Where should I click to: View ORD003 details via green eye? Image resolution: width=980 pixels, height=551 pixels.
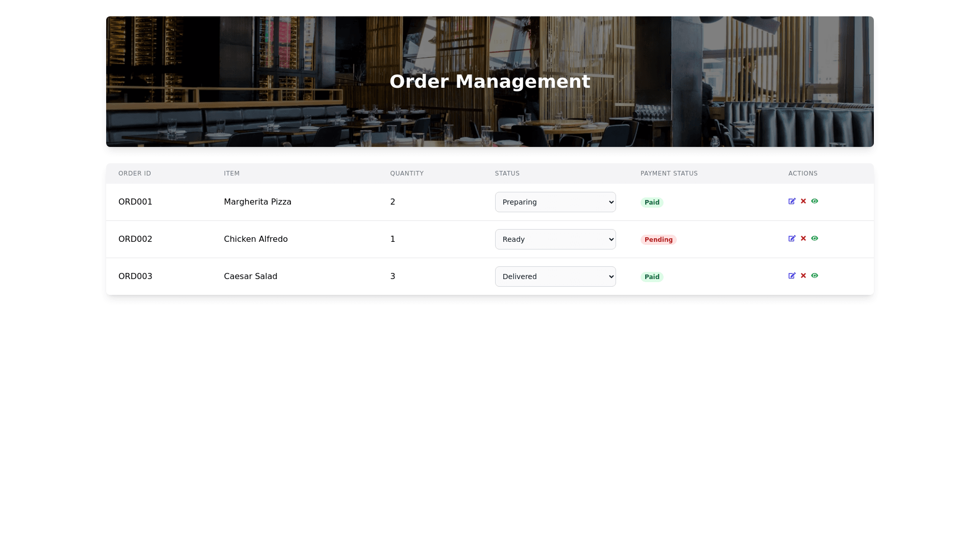point(815,276)
